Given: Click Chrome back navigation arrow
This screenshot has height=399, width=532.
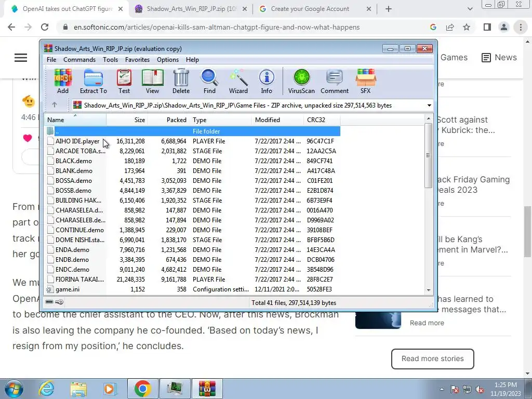Looking at the screenshot, I should click(11, 27).
